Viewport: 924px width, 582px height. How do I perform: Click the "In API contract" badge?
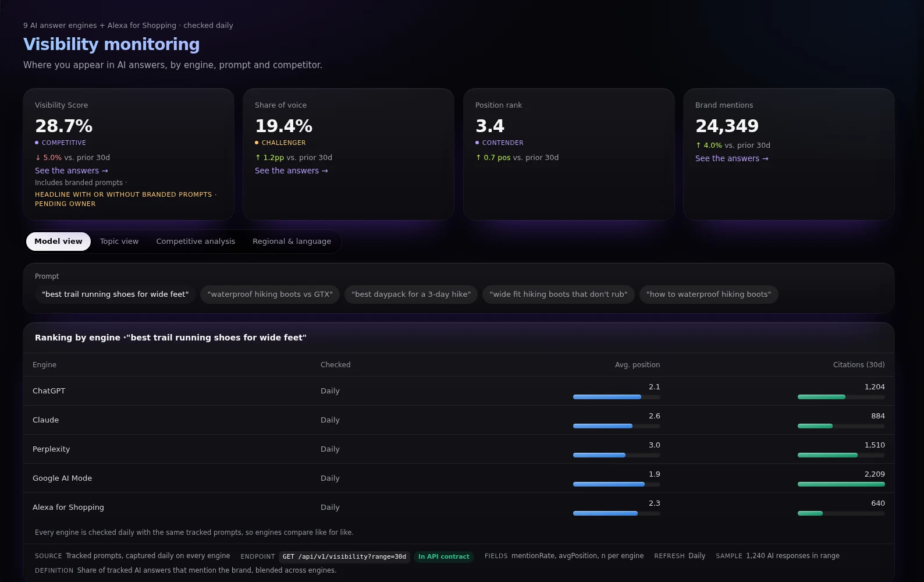444,557
